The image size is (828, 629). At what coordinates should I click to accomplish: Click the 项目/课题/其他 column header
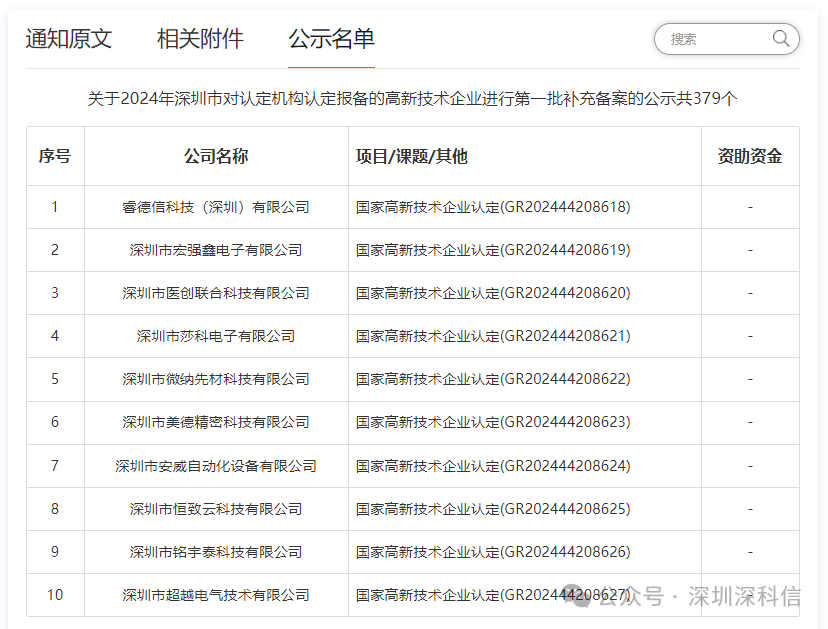pos(412,156)
